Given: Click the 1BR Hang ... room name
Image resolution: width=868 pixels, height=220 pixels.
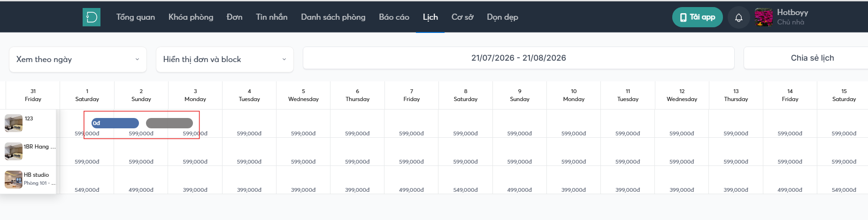Looking at the screenshot, I should coord(39,147).
